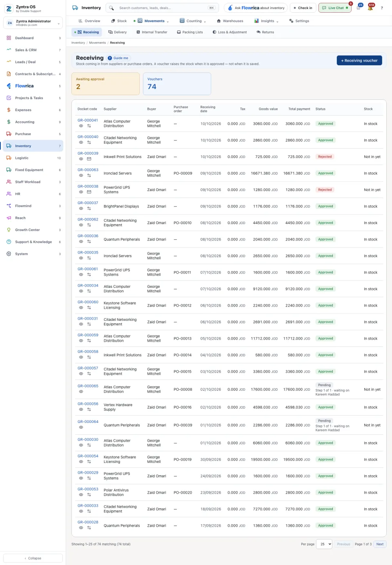The width and height of the screenshot is (392, 565).
Task: Click the Growth Center bulb icon
Action: click(9, 230)
